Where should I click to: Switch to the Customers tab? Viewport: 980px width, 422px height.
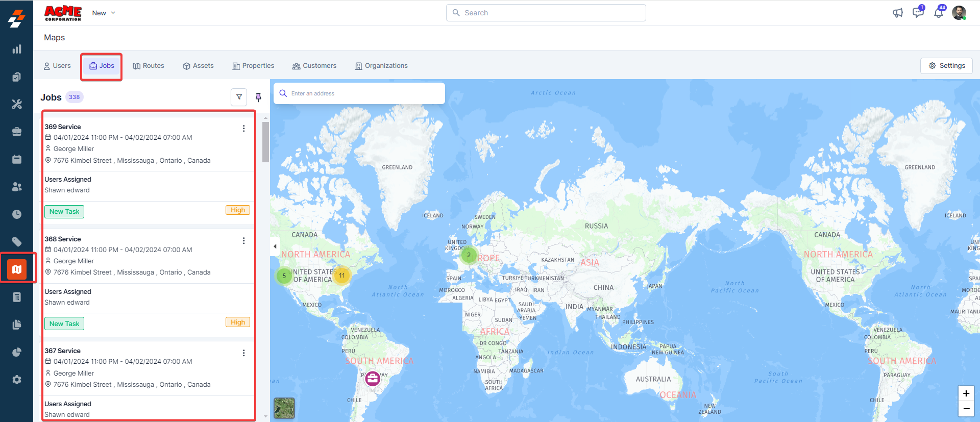(314, 66)
